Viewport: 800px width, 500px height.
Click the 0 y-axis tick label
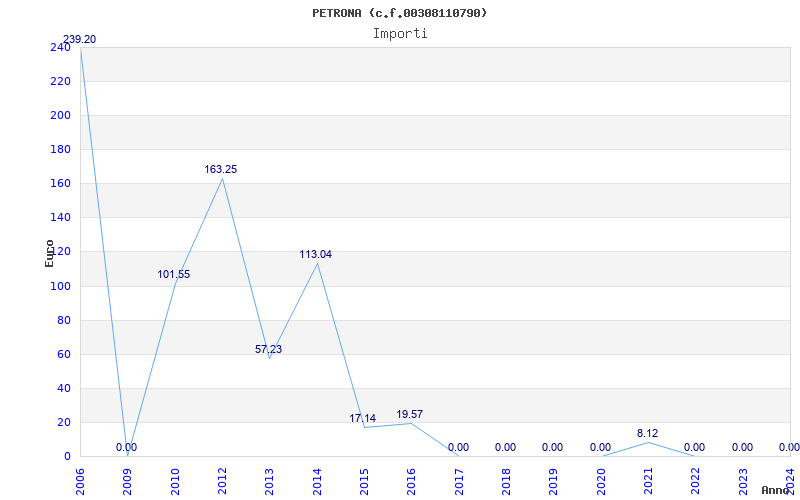(x=67, y=457)
